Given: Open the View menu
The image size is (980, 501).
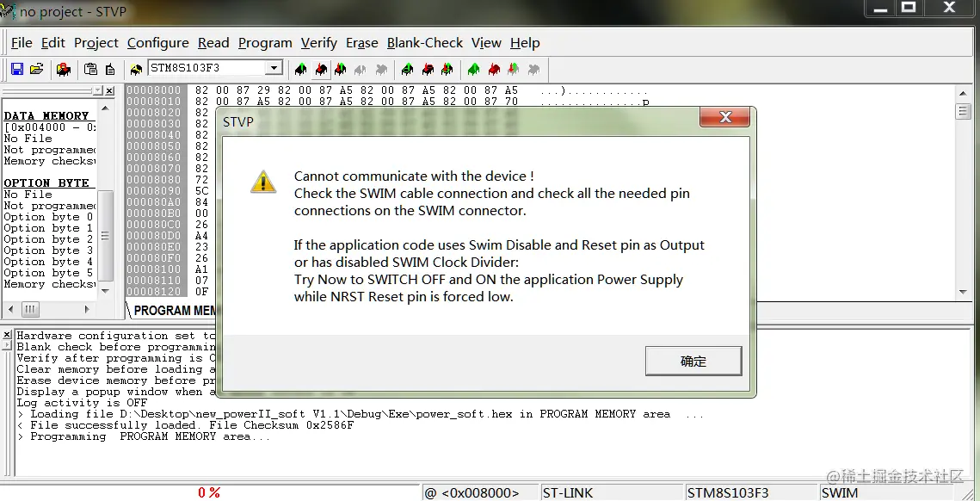Looking at the screenshot, I should pyautogui.click(x=486, y=43).
